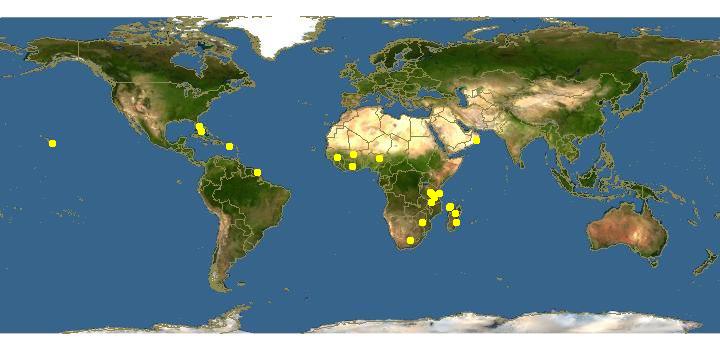Click the marker in the eastern Caribbean
The width and height of the screenshot is (720, 360).
[229, 146]
